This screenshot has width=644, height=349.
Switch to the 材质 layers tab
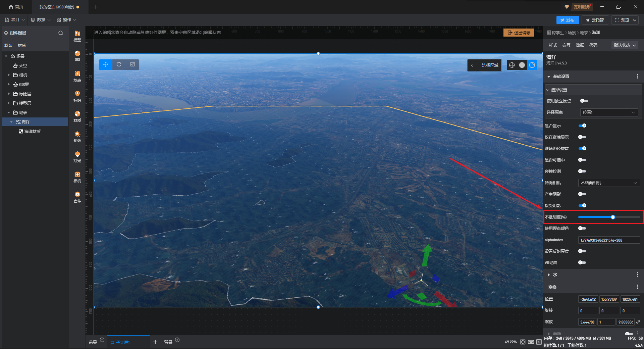pyautogui.click(x=22, y=46)
